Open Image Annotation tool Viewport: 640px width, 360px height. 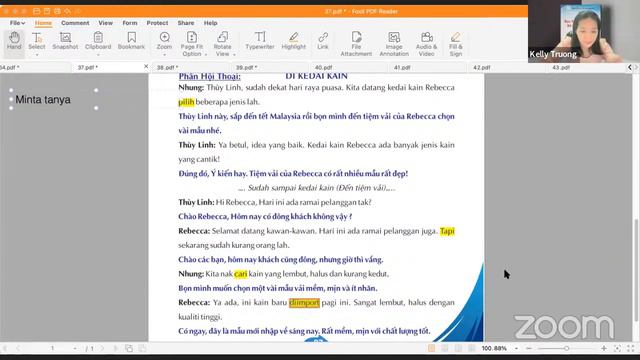click(x=394, y=44)
